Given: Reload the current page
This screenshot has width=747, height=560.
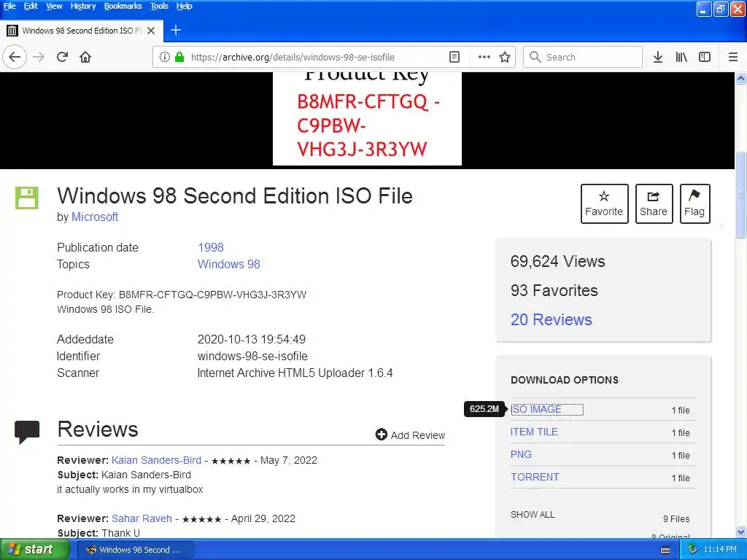Looking at the screenshot, I should coord(63,57).
